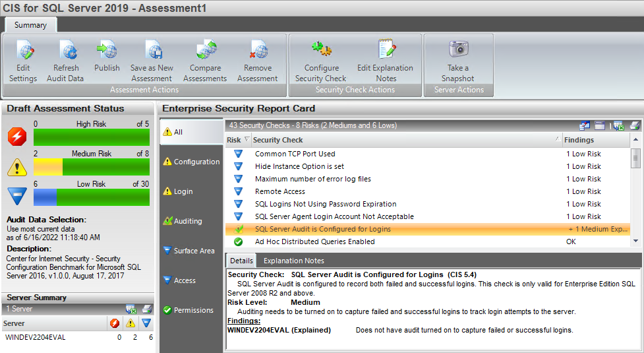
Task: Select 'Common TCP Port Used' row
Action: point(427,154)
